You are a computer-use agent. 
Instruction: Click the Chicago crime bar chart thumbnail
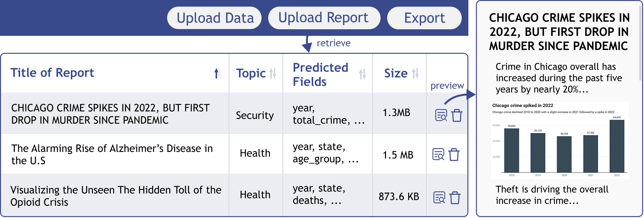[x=560, y=141]
